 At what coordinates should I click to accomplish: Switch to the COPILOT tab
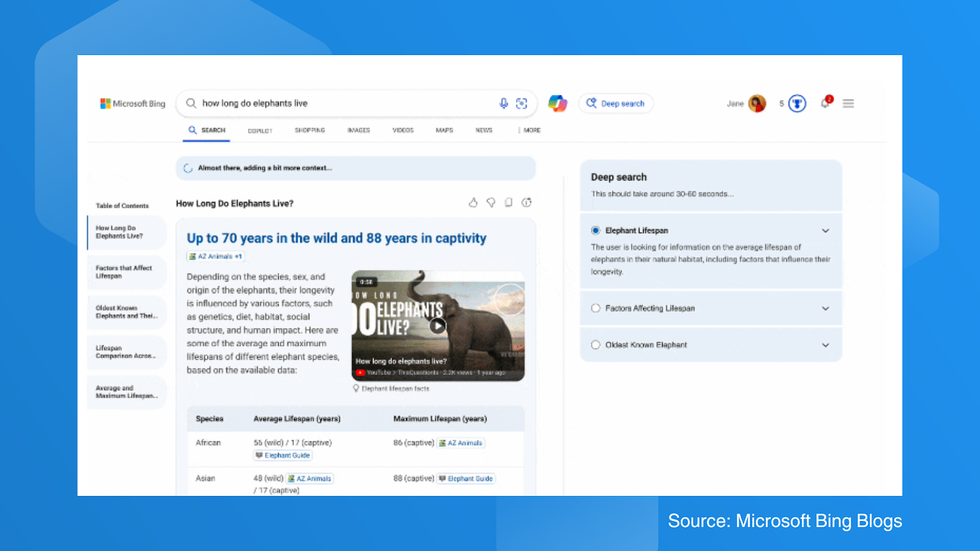pos(260,131)
